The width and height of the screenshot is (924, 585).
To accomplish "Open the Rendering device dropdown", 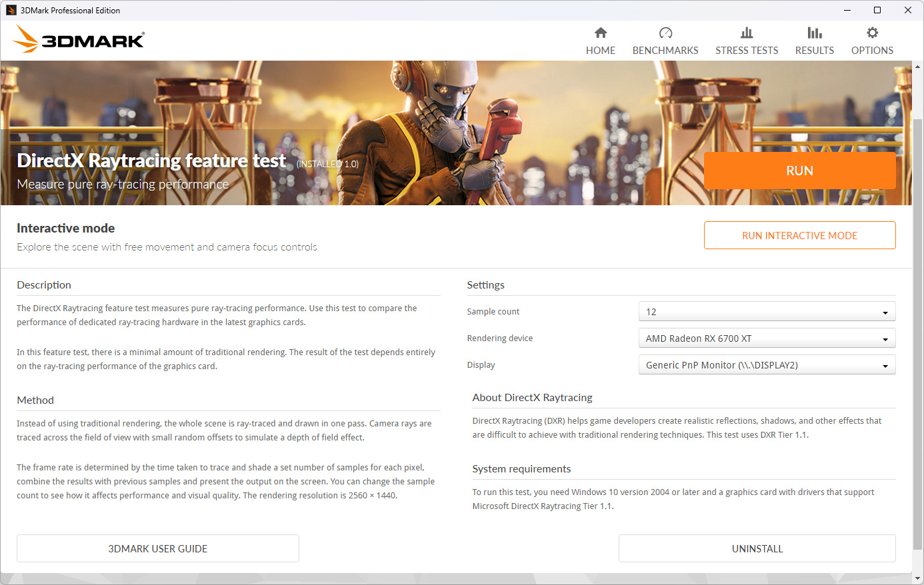I will click(767, 338).
